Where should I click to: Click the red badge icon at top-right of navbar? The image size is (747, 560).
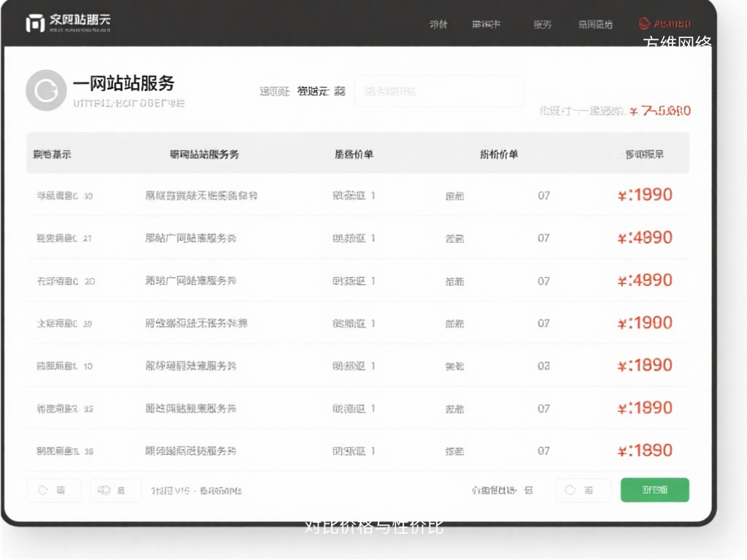tap(646, 23)
